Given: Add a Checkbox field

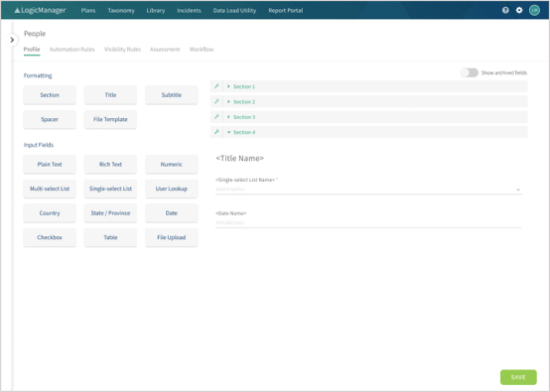Looking at the screenshot, I should 50,237.
